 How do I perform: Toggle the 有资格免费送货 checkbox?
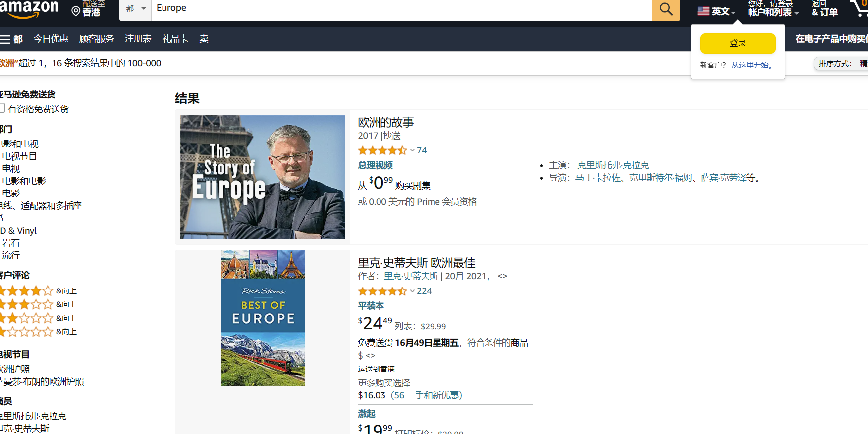pos(2,108)
